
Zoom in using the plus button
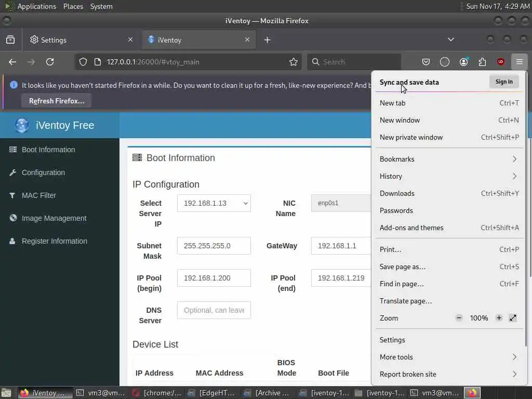(499, 318)
